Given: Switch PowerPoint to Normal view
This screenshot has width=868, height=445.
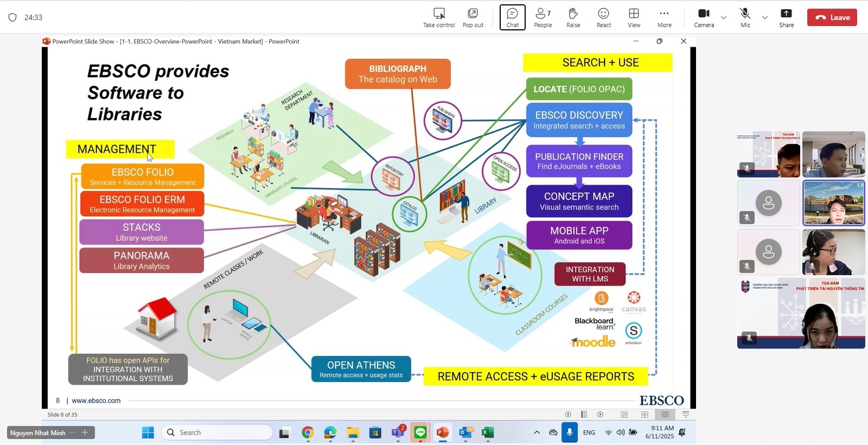Looking at the screenshot, I should [624, 415].
